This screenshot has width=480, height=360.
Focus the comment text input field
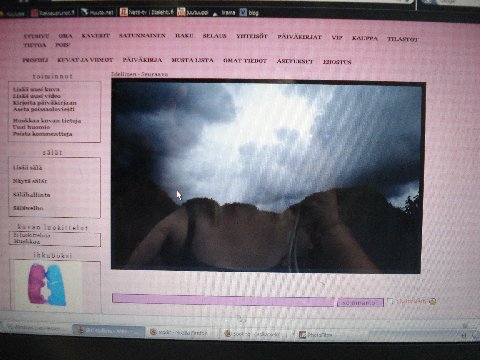click(x=223, y=299)
